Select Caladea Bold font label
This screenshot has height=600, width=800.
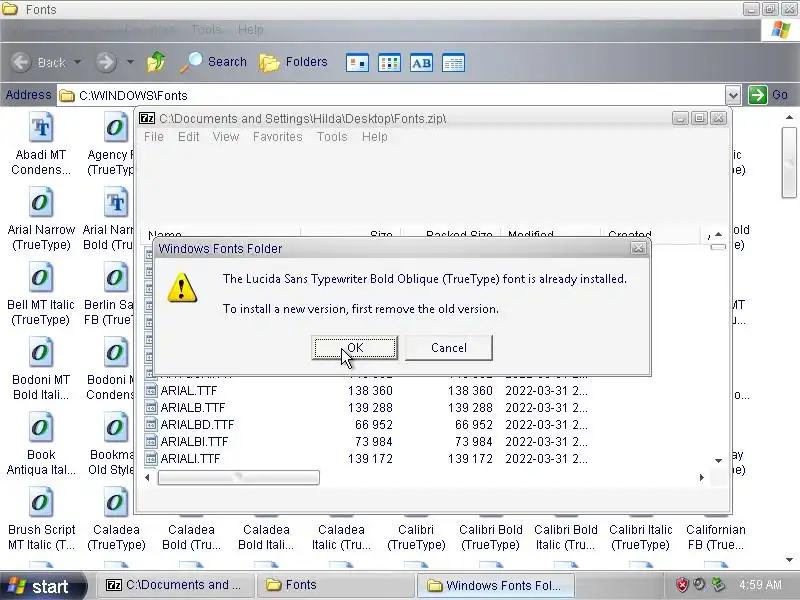191,537
